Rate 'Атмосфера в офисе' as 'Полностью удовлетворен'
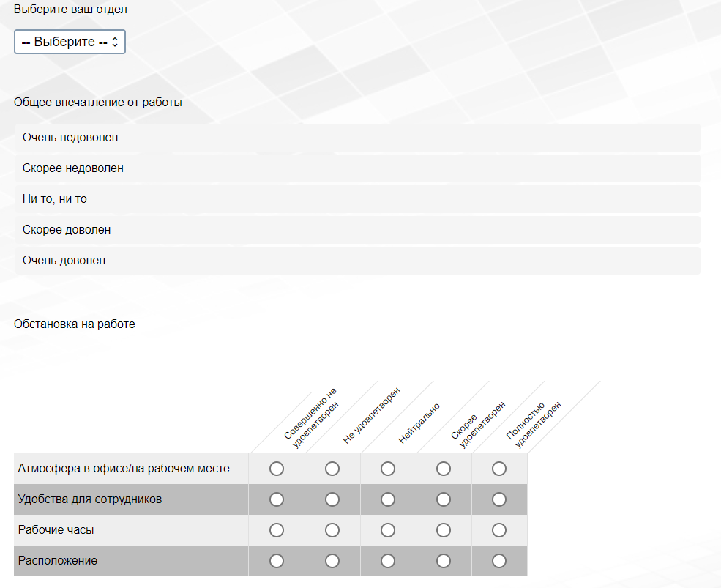 point(499,469)
